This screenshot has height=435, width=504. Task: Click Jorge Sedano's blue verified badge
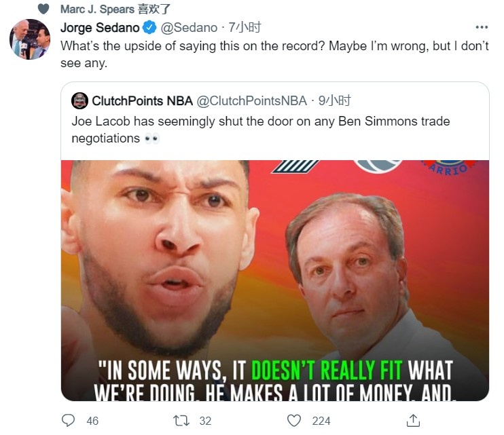149,28
